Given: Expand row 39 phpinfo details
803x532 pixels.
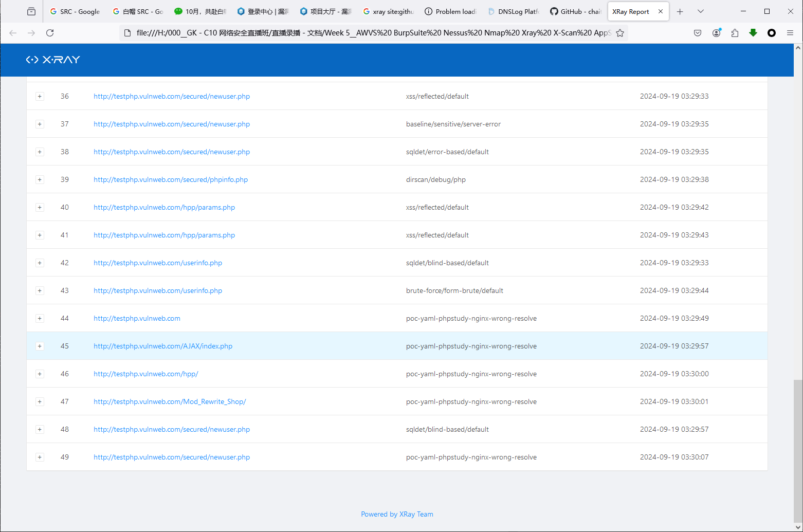Looking at the screenshot, I should tap(40, 179).
